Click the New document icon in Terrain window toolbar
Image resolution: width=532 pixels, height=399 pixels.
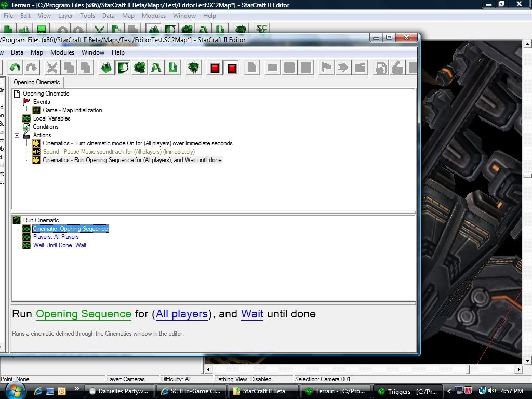click(8, 29)
